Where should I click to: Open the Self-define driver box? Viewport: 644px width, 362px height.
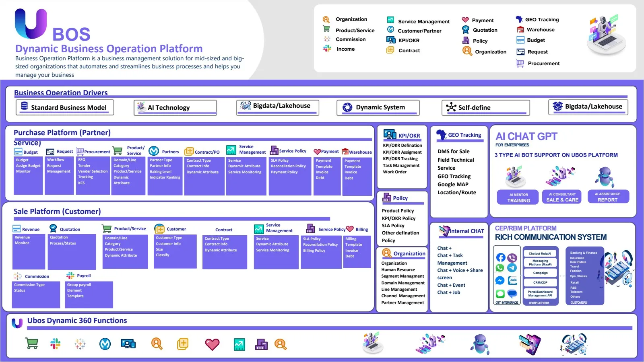click(485, 107)
